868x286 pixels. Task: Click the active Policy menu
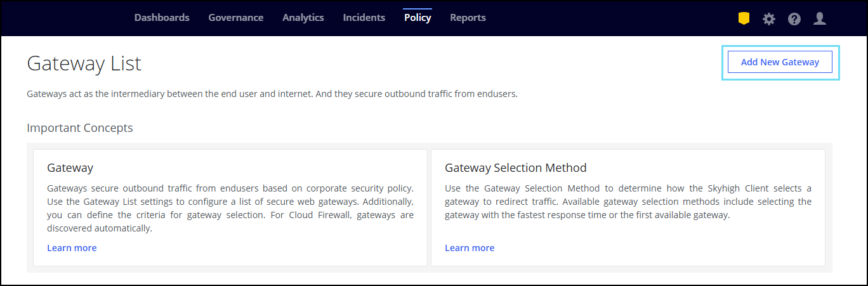tap(418, 18)
